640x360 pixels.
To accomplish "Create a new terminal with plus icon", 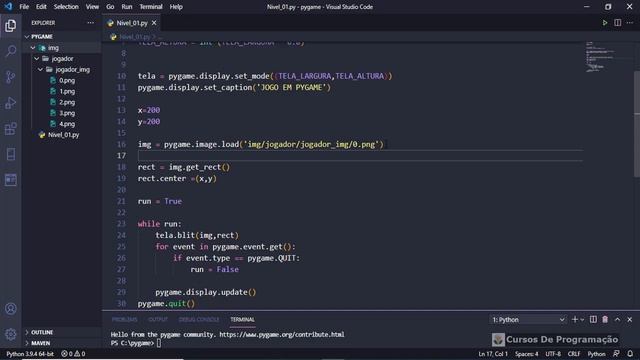I will (x=575, y=320).
